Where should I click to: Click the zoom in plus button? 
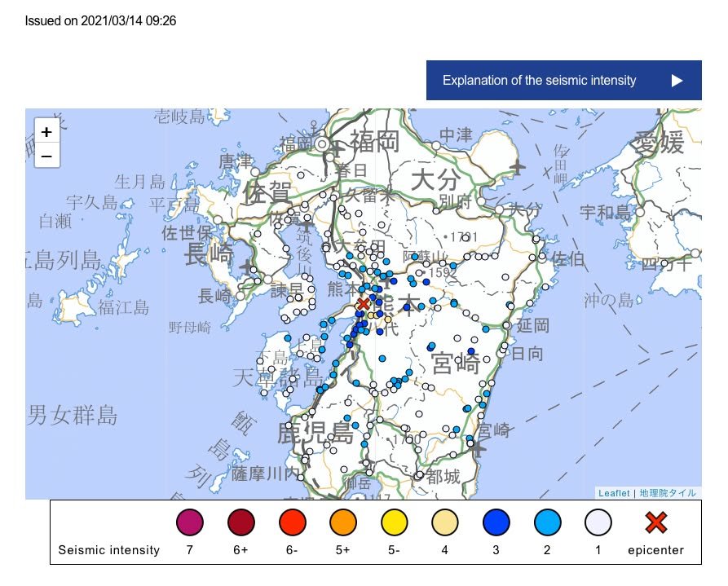pyautogui.click(x=46, y=131)
